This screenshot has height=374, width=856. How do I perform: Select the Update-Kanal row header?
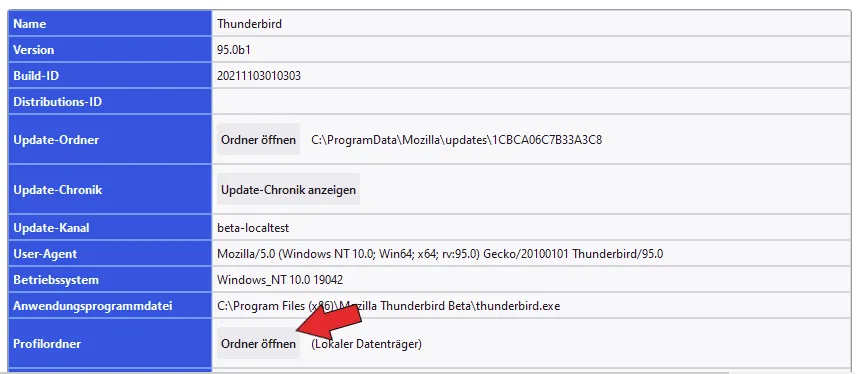click(110, 228)
